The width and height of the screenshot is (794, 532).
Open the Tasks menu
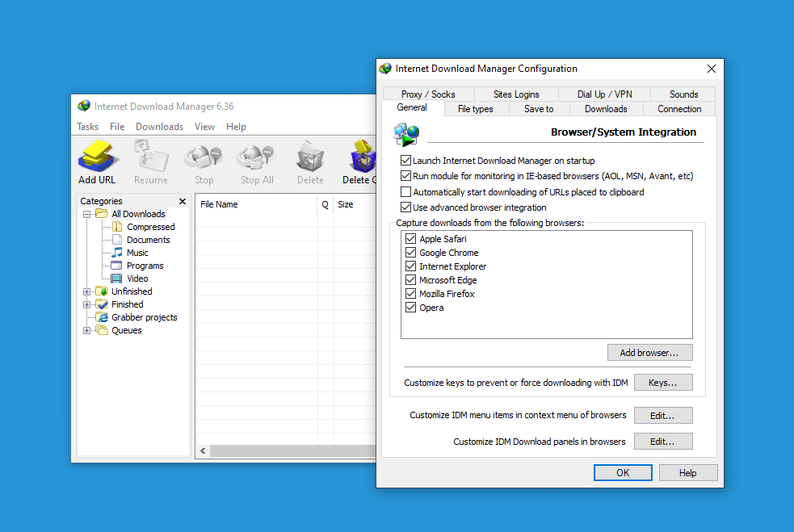pos(87,127)
